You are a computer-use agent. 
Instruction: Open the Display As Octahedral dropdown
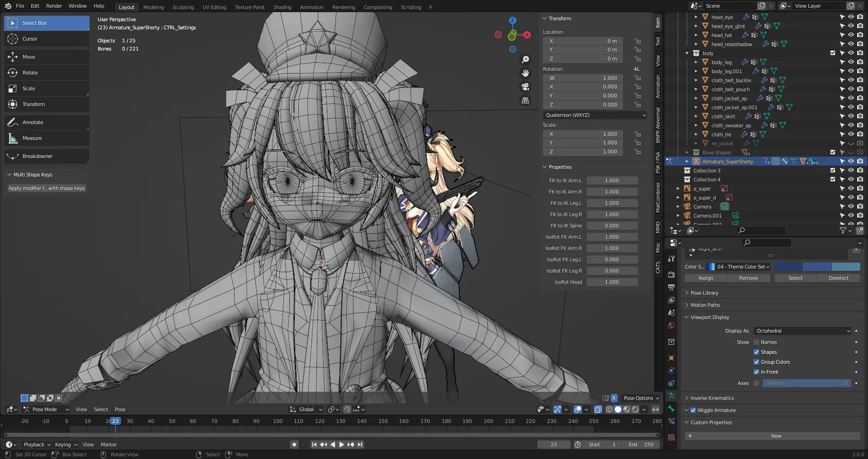pos(802,331)
